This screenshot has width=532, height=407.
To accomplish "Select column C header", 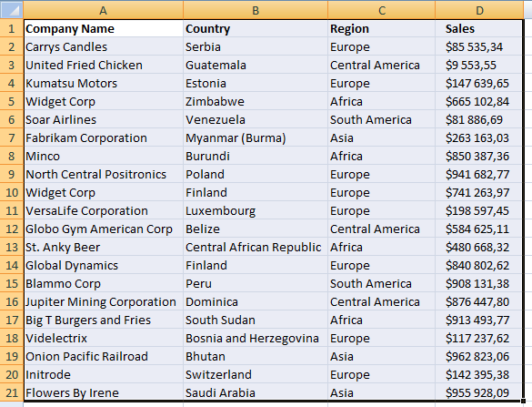I will tap(381, 10).
